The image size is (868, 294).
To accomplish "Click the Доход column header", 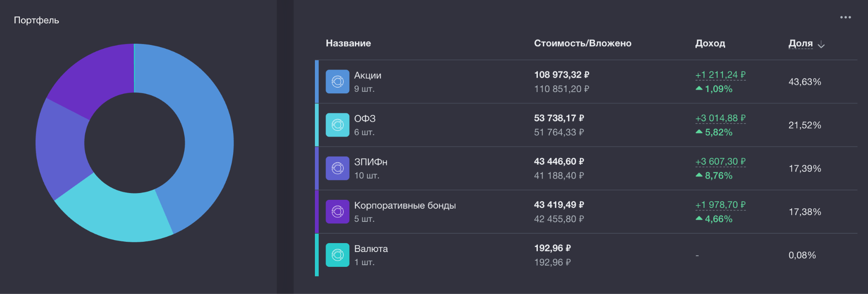I will 710,43.
